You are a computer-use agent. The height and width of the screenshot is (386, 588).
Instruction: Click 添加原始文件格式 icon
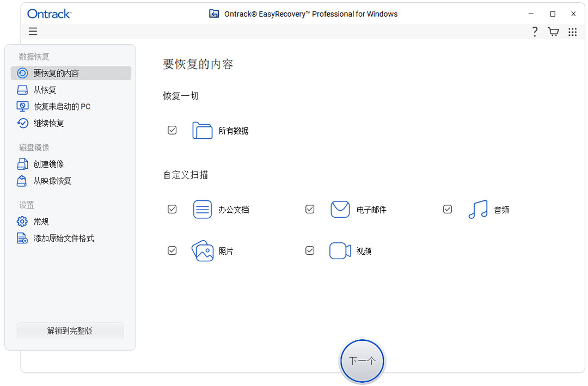tap(22, 238)
